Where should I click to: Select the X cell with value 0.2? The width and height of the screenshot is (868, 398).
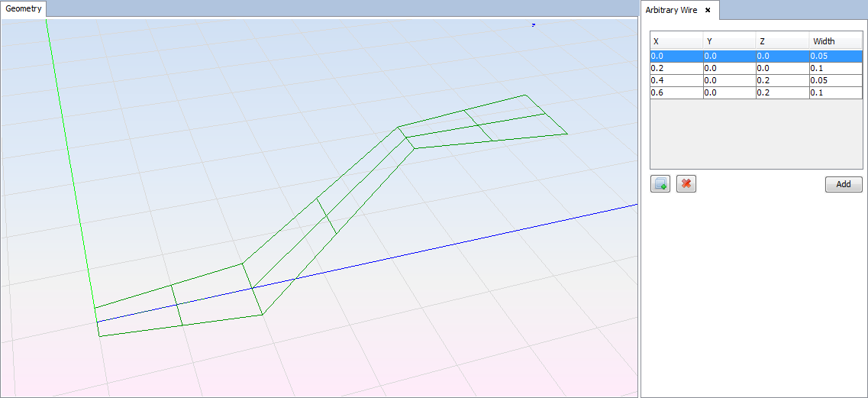click(x=676, y=68)
